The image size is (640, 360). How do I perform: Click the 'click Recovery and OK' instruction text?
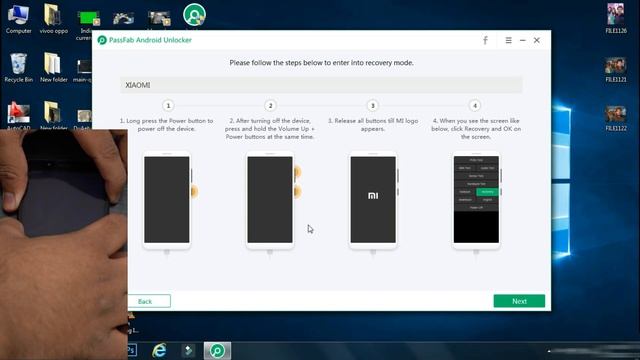click(476, 129)
